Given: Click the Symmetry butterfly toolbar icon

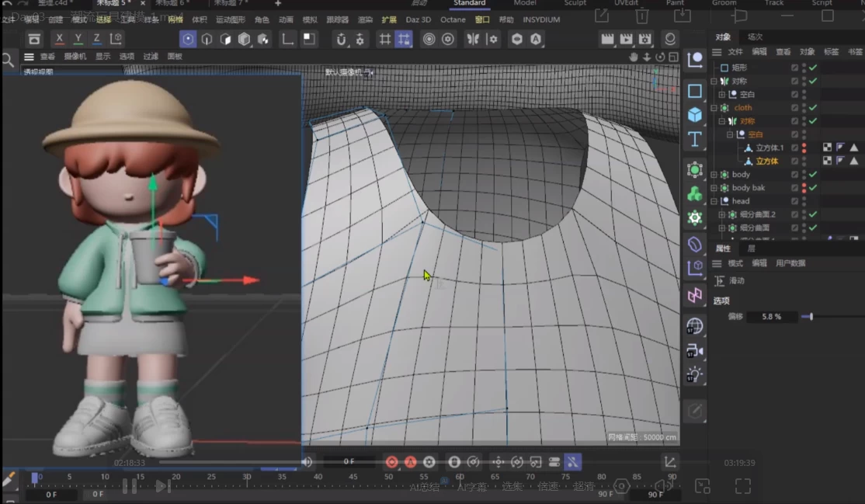Looking at the screenshot, I should click(472, 39).
